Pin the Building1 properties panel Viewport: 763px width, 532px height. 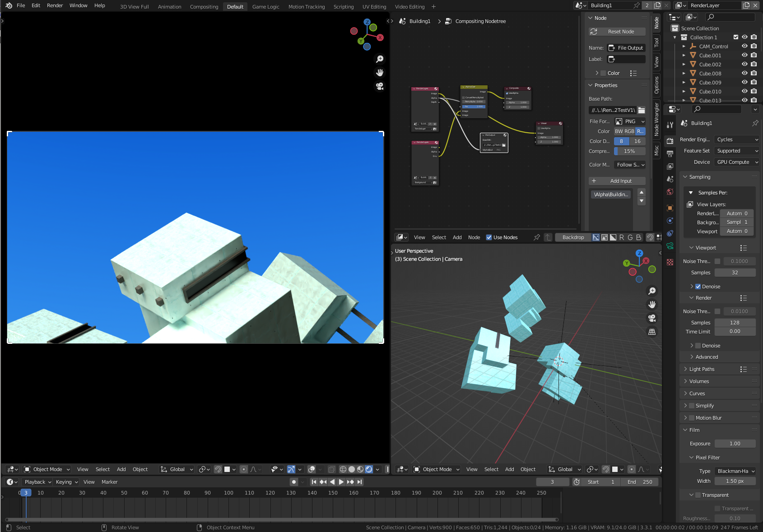tap(755, 123)
